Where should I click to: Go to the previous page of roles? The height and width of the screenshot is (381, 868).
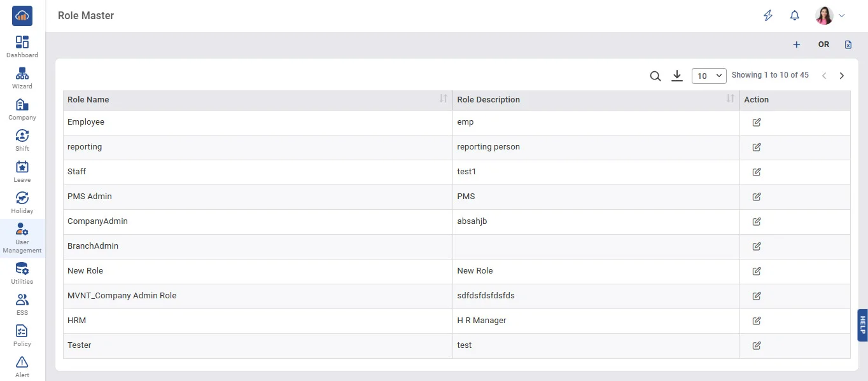824,76
